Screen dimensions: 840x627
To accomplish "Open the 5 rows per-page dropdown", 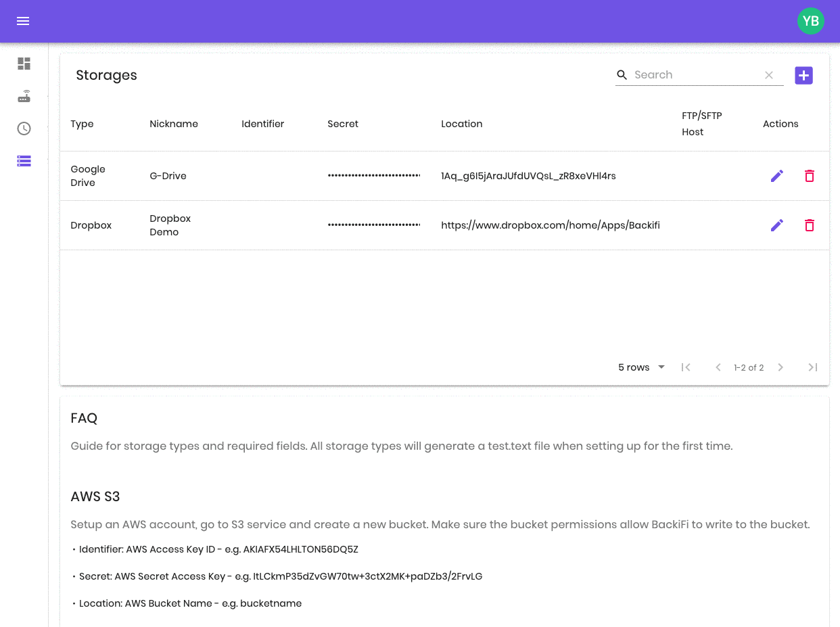I will [x=641, y=367].
